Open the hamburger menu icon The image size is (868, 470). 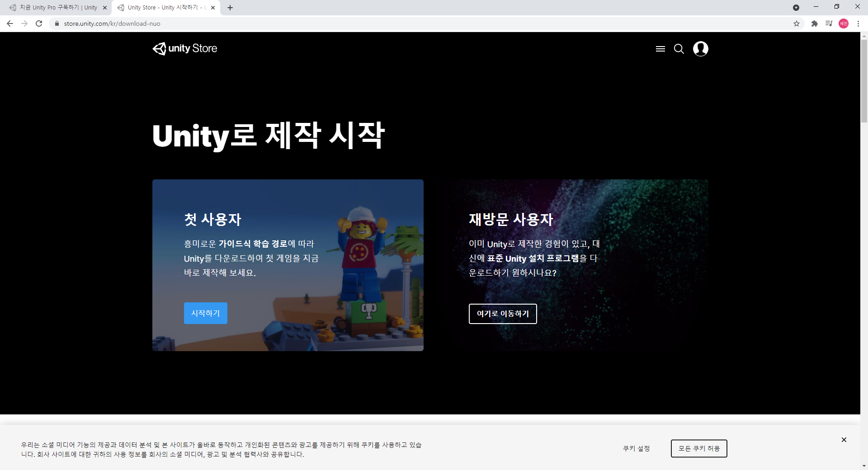(x=660, y=49)
